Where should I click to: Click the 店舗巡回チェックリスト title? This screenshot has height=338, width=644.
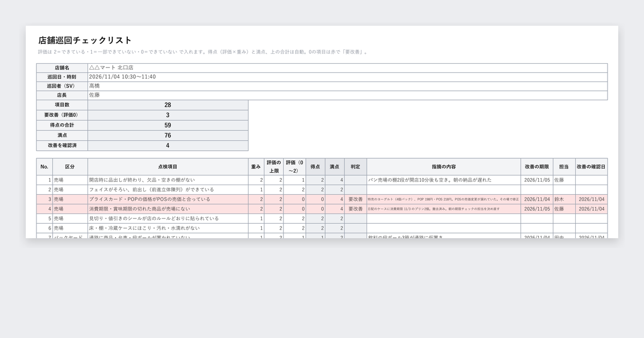tap(85, 40)
